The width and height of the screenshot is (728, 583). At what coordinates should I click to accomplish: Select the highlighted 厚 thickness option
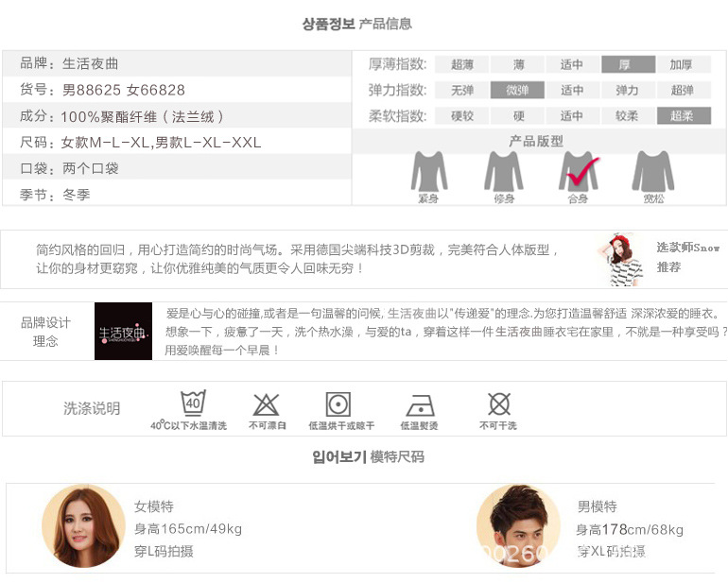point(628,64)
